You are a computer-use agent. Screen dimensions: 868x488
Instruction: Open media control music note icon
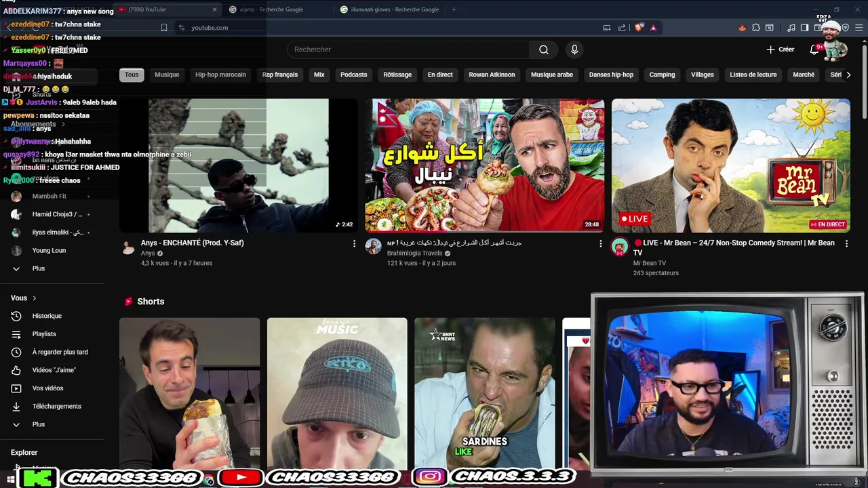coord(791,28)
